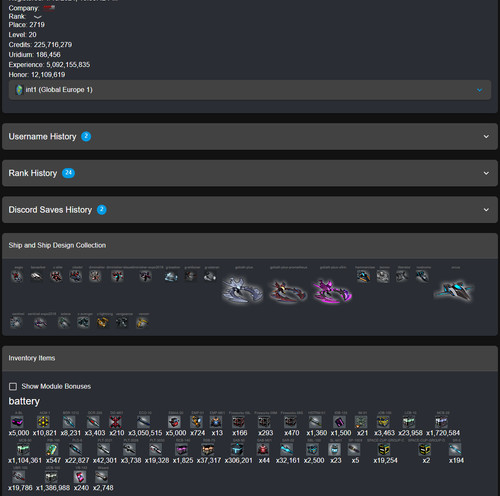The width and height of the screenshot is (500, 496).
Task: Select the battery icon showing x3,050,515
Action: coord(143,422)
